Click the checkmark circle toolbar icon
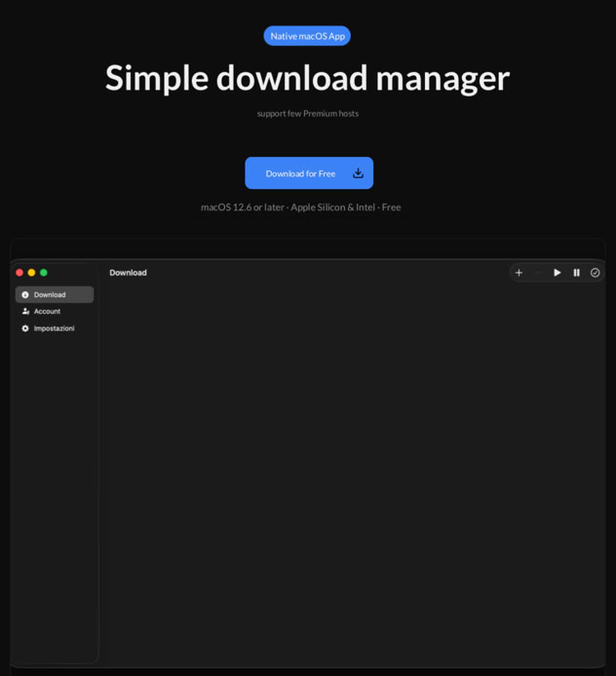 click(x=595, y=273)
